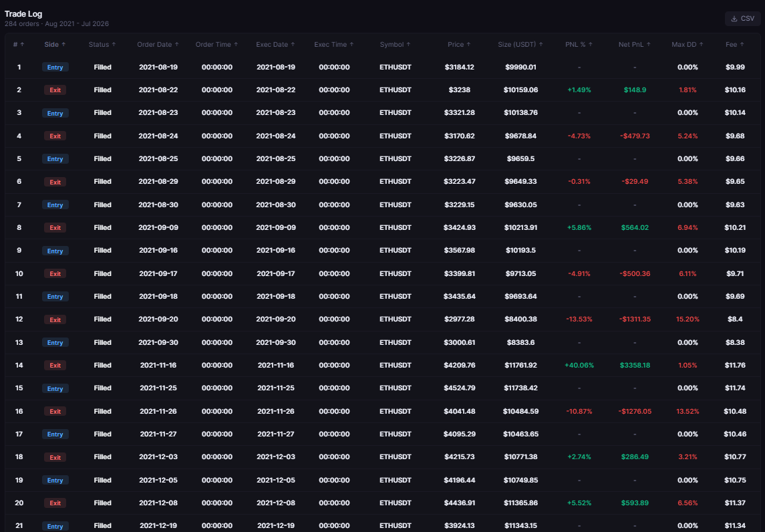Sort by Net PnL header
The height and width of the screenshot is (532, 765).
click(x=634, y=44)
